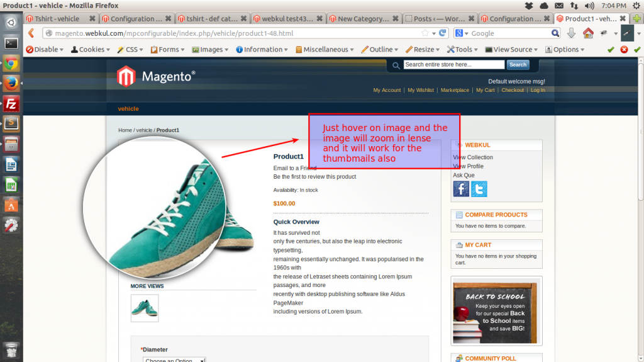Click the Google search magnifier icon
This screenshot has height=362, width=644.
(x=555, y=33)
